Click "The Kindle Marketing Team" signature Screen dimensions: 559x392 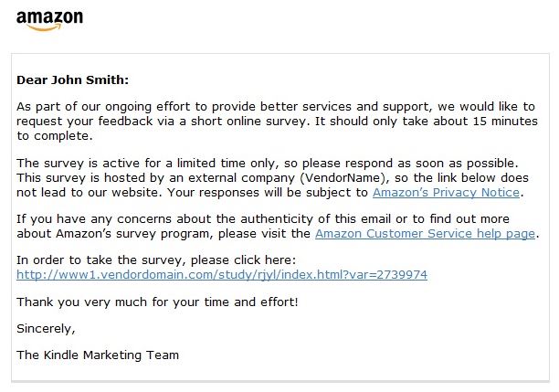[98, 355]
